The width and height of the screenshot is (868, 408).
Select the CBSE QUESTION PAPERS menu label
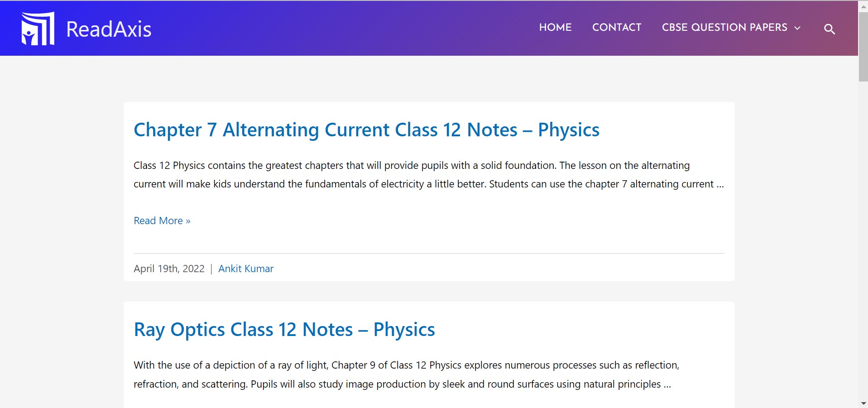point(724,27)
